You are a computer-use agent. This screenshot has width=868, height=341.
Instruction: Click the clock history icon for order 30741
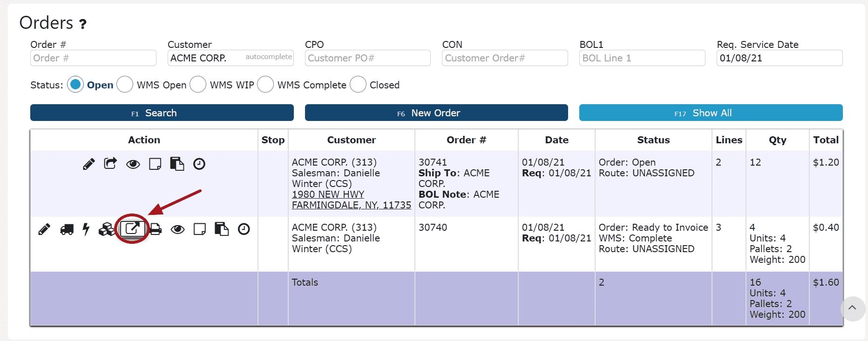pyautogui.click(x=199, y=164)
